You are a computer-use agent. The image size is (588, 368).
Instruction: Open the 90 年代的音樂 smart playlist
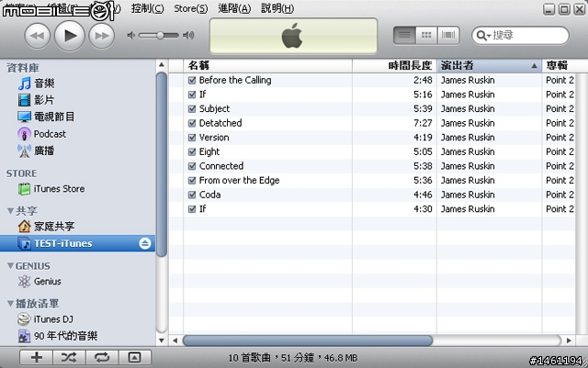click(x=58, y=336)
